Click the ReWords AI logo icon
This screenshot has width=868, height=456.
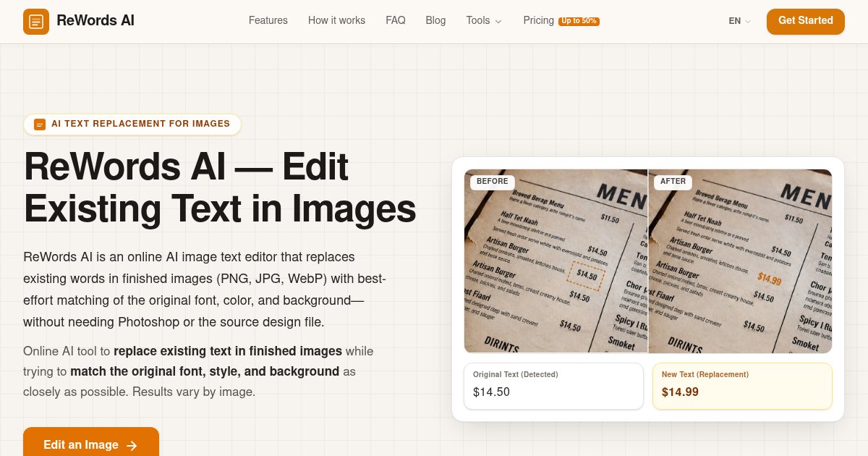[x=36, y=22]
